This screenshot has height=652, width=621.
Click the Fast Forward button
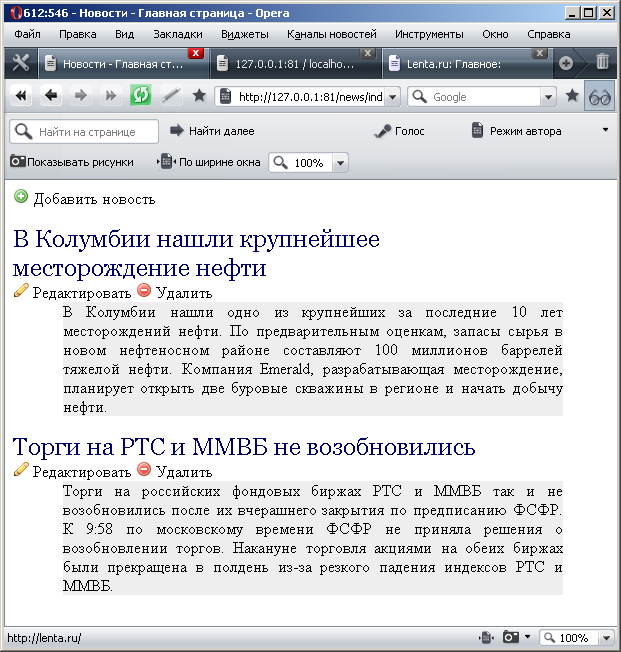coord(111,96)
